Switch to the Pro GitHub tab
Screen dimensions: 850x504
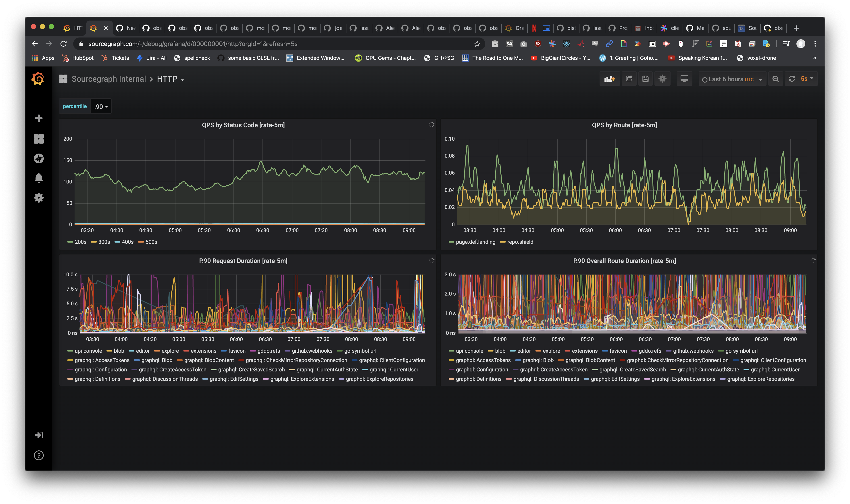(618, 28)
